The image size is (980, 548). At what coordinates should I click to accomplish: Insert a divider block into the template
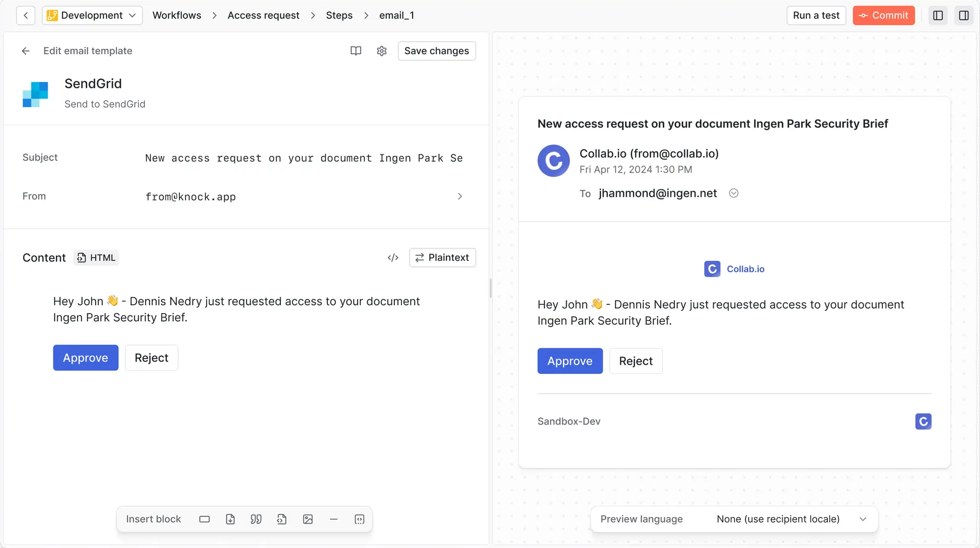333,519
